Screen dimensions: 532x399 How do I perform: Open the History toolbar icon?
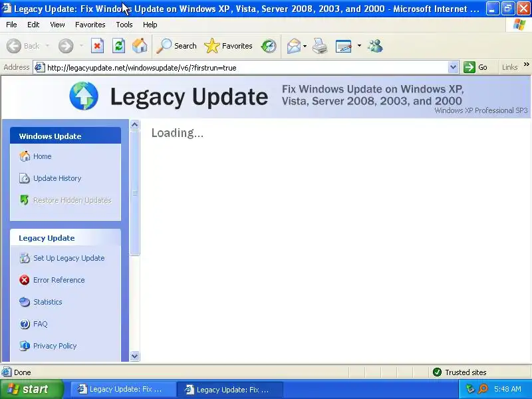pos(269,46)
